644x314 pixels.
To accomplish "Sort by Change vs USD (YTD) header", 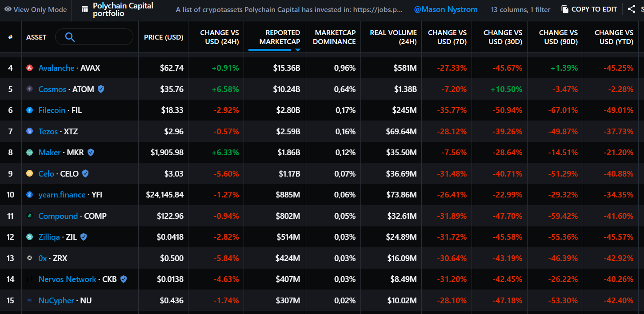I will [614, 37].
